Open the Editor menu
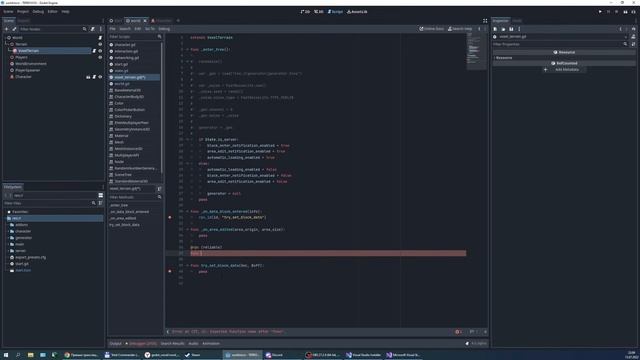The height and width of the screenshot is (360, 640). click(53, 11)
